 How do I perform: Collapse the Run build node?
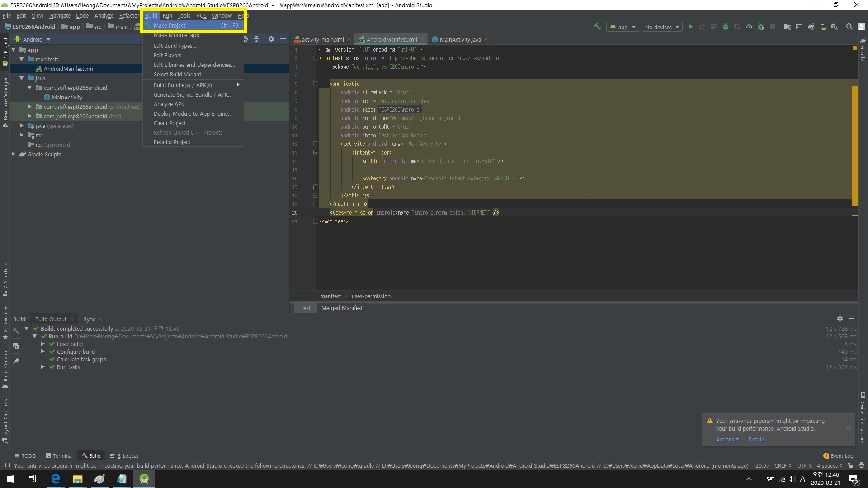coord(35,336)
